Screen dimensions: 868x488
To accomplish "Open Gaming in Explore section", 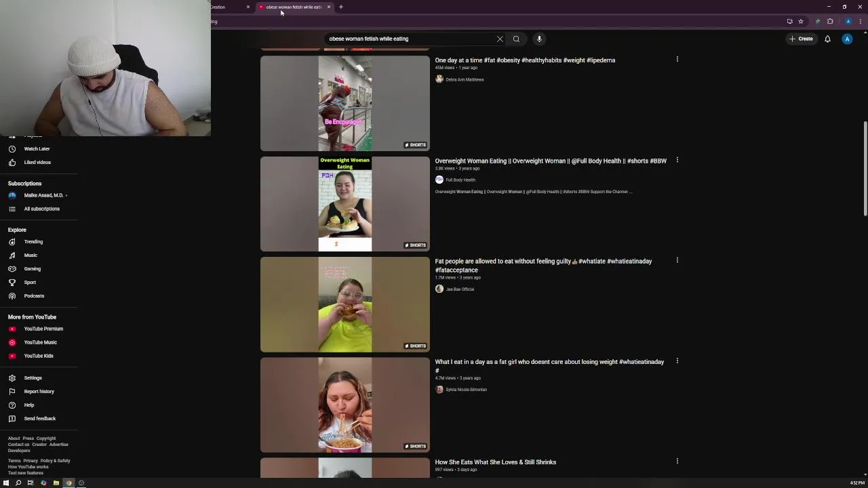I will 32,269.
